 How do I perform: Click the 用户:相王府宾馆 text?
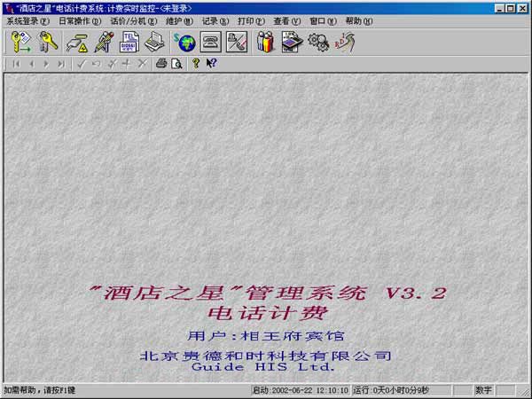(x=266, y=336)
